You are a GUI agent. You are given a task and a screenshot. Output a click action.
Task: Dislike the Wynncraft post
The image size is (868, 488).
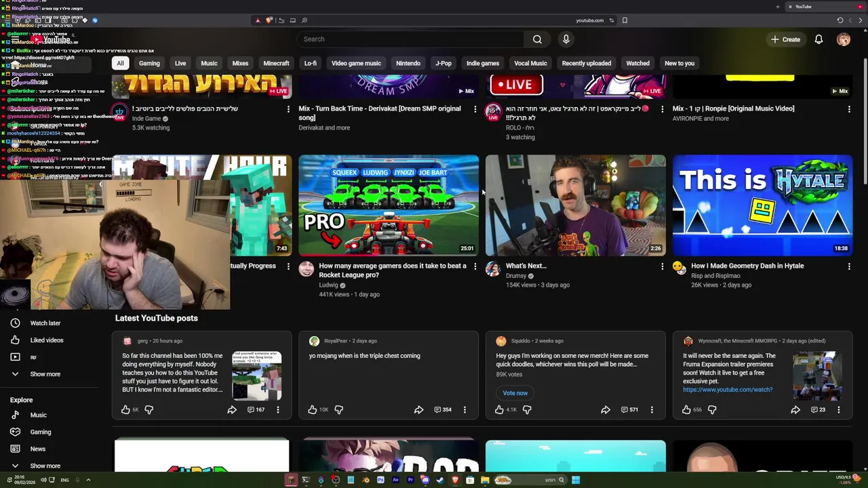click(x=712, y=409)
